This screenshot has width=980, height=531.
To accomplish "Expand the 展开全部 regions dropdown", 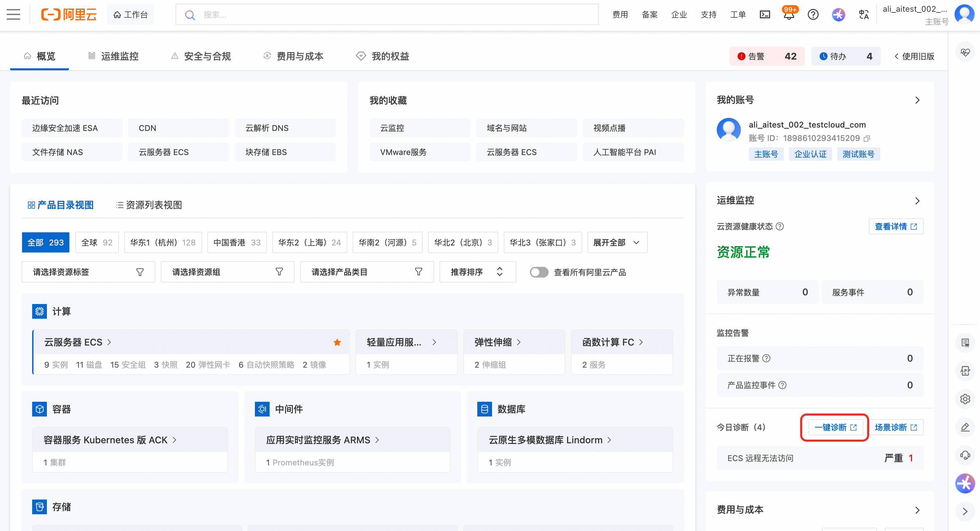I will coord(617,243).
